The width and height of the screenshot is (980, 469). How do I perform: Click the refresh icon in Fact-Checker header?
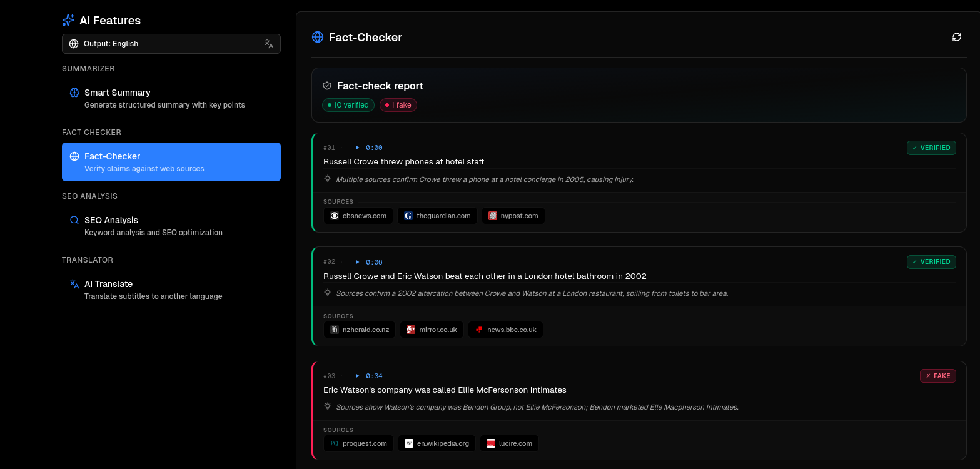pos(956,37)
